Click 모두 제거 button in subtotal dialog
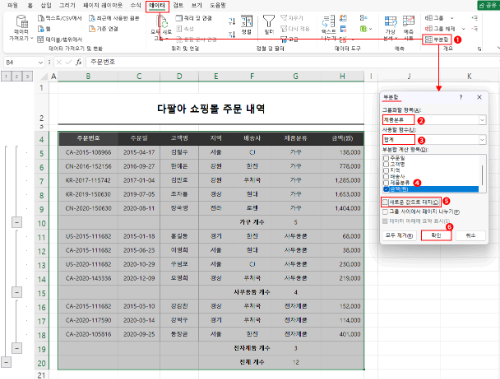Viewport: 500px width, 379px height. [399, 235]
